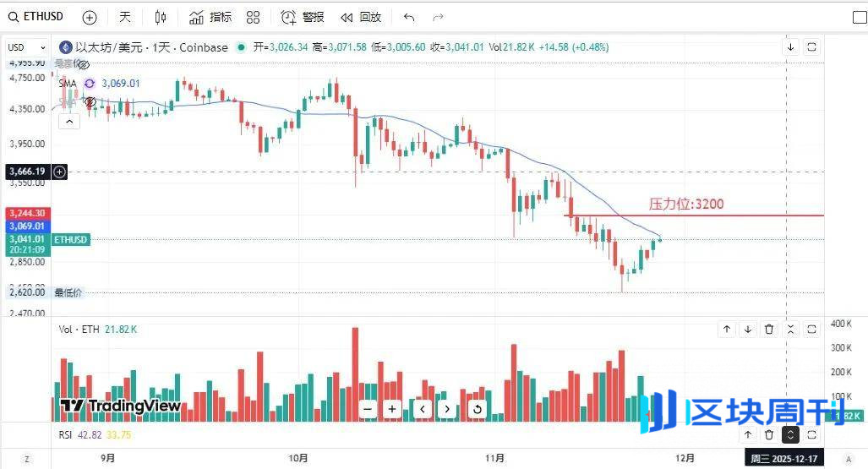Collapse the RSI pane toggle
The width and height of the screenshot is (868, 469).
tap(790, 434)
